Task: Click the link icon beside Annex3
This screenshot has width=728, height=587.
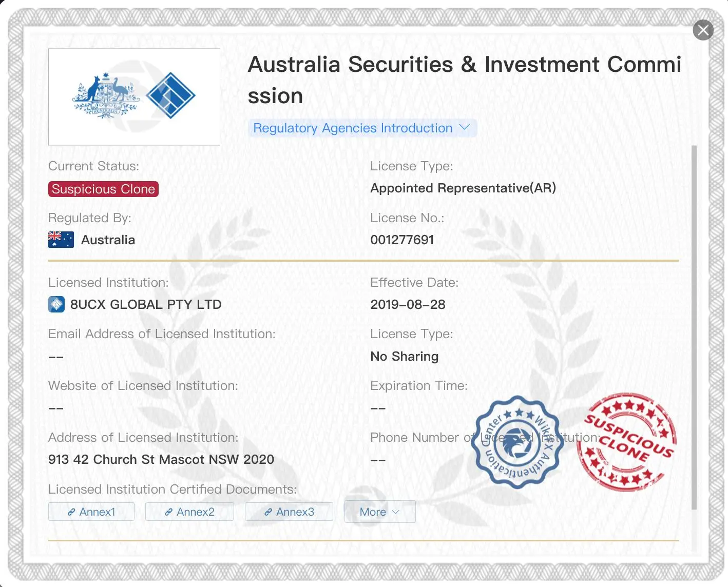Action: 268,512
